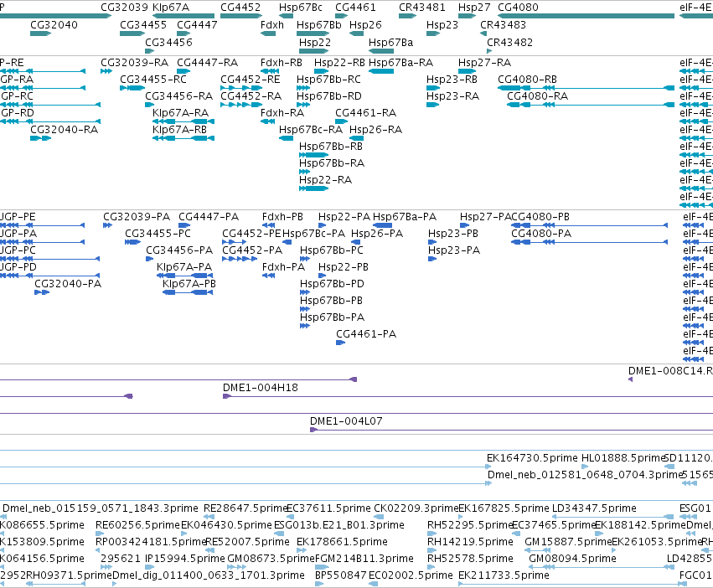Click the CR43481 gene label

click(422, 8)
